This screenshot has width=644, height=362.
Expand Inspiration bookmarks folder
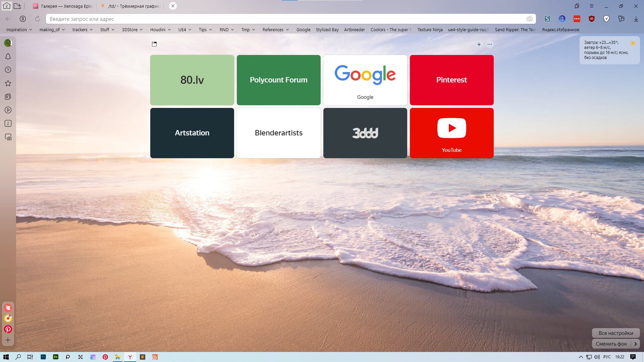click(19, 29)
